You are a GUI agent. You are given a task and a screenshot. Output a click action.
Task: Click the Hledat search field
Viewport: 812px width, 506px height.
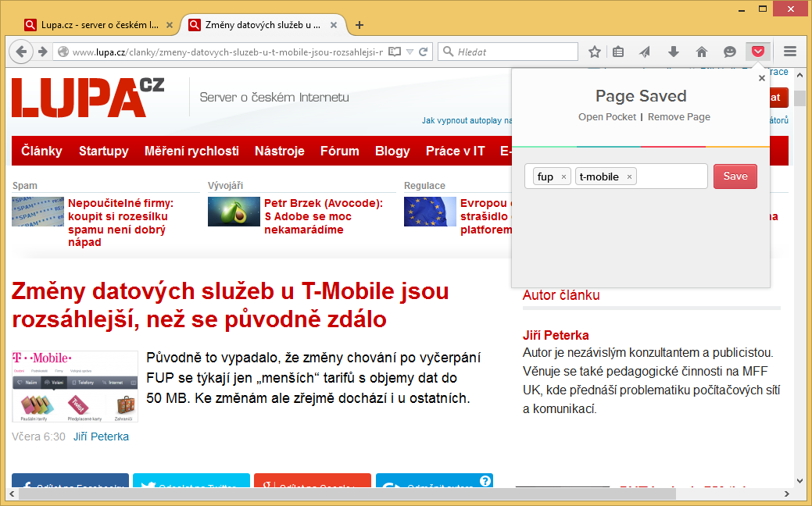click(512, 52)
